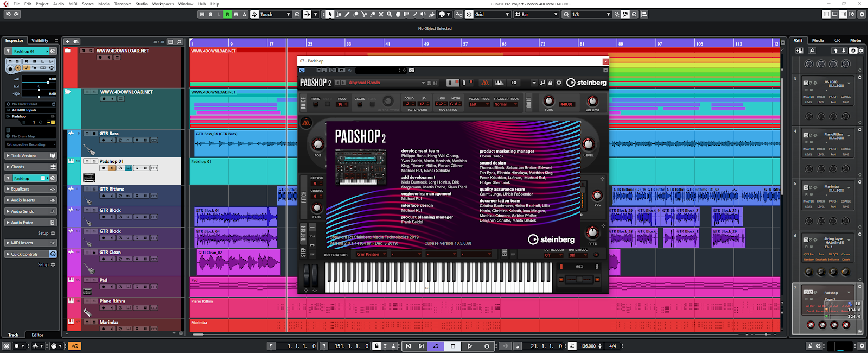
Task: Click the Add Track plus button
Action: tap(68, 41)
